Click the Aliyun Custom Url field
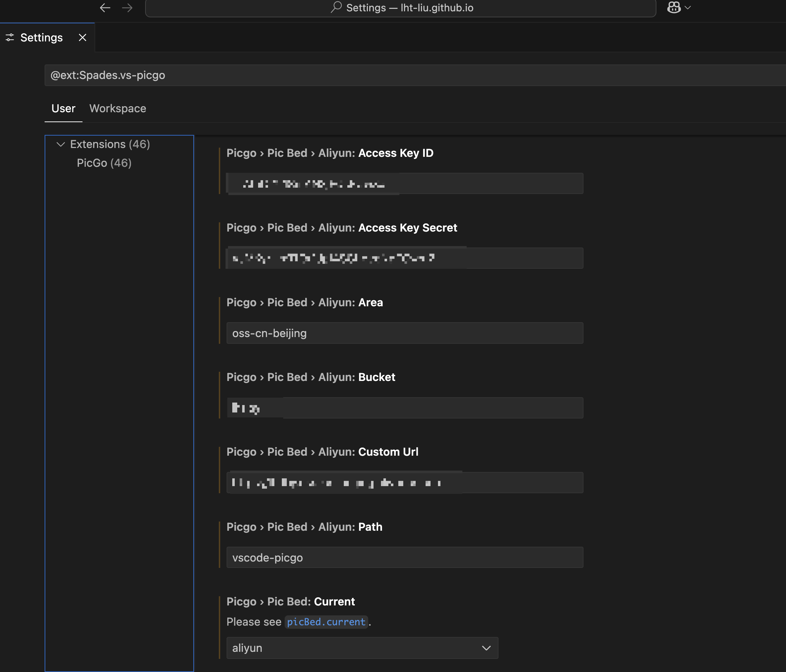This screenshot has height=672, width=786. [x=405, y=483]
